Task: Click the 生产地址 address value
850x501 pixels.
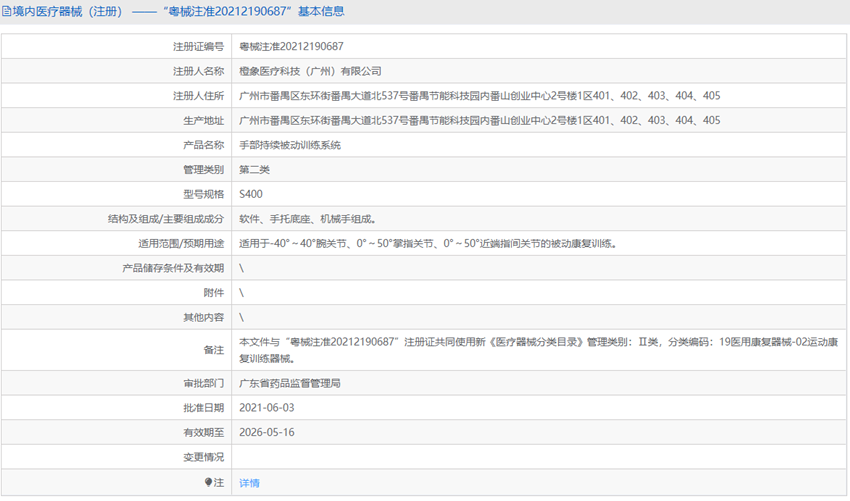Action: (480, 120)
